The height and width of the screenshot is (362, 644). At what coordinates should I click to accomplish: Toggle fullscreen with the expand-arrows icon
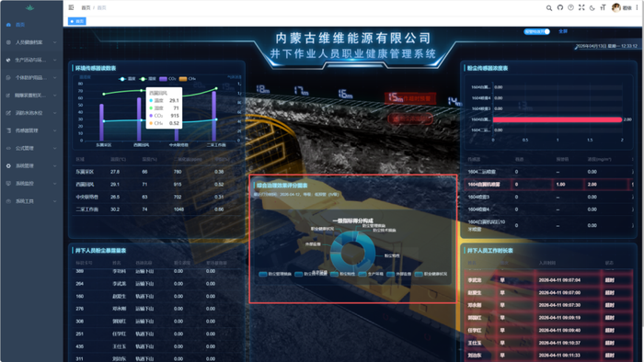click(581, 7)
